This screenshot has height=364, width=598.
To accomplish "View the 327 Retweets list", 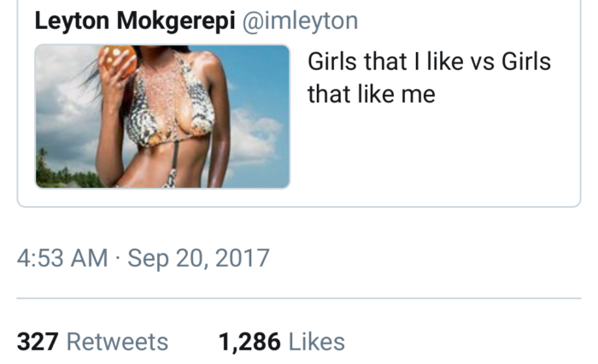I will pos(92,342).
